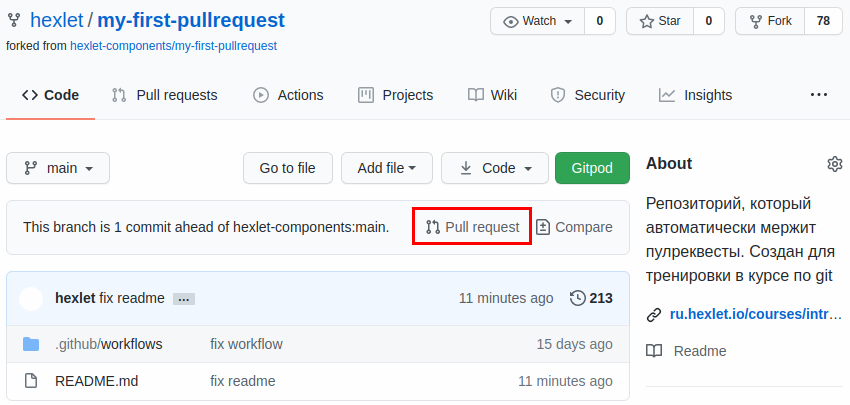Click the Readme book icon
850x405 pixels.
[654, 351]
